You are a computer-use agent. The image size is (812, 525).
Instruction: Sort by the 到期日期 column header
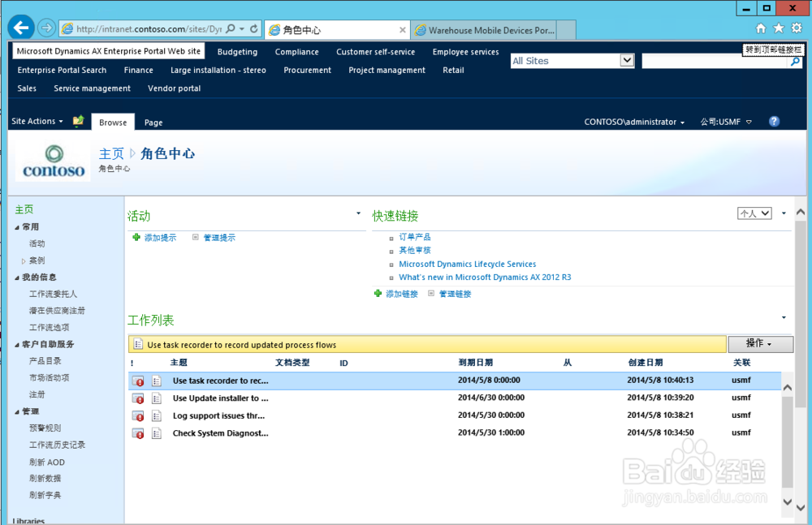pyautogui.click(x=475, y=363)
